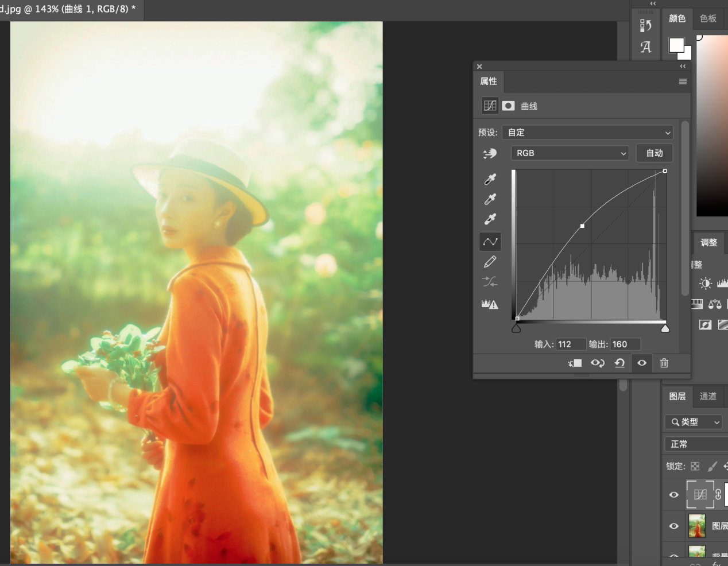728x566 pixels.
Task: Collapse the Properties panel with double arrows
Action: [683, 67]
